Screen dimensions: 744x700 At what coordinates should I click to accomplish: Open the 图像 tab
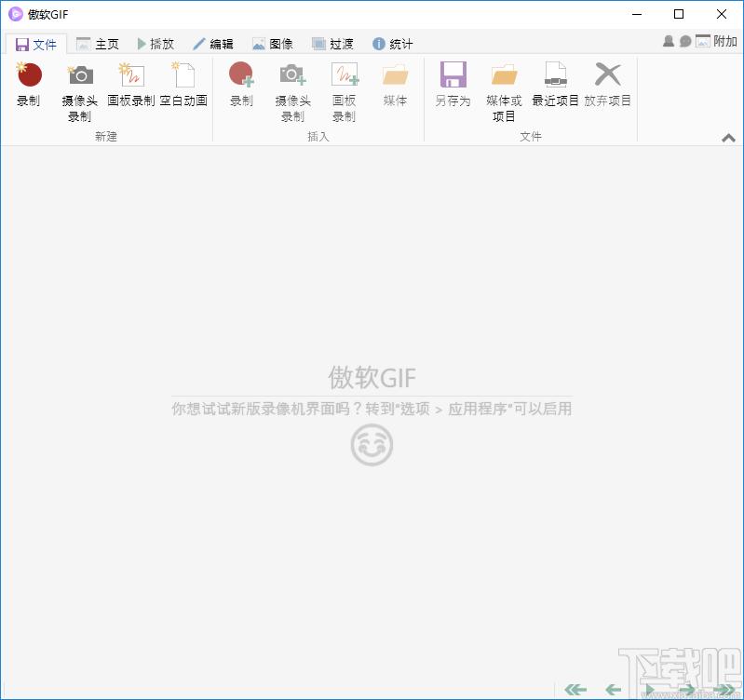point(273,44)
